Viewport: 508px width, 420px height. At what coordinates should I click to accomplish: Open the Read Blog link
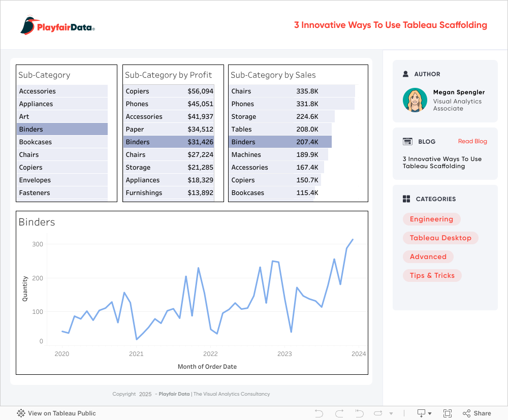472,141
